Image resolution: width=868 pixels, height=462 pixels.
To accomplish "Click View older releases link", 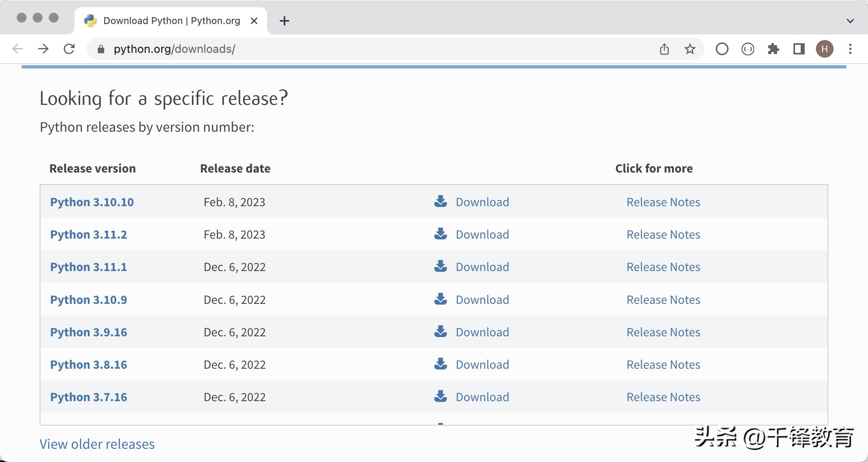I will pos(97,444).
